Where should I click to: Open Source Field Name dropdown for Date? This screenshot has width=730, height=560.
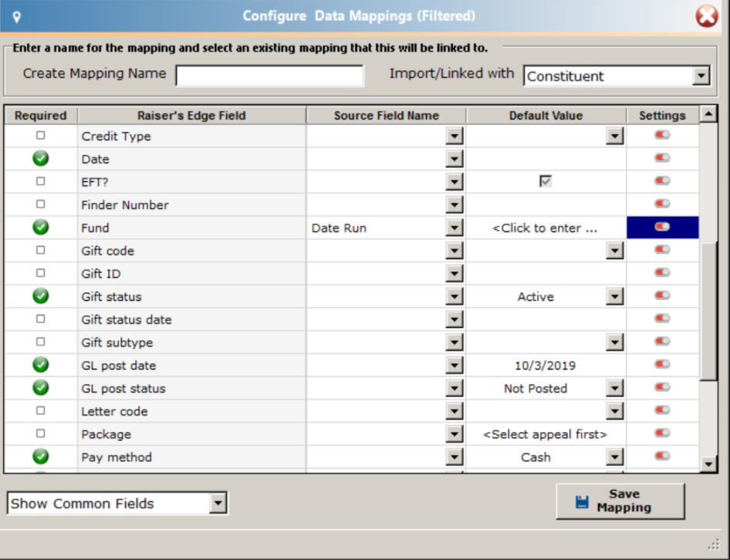[x=455, y=159]
